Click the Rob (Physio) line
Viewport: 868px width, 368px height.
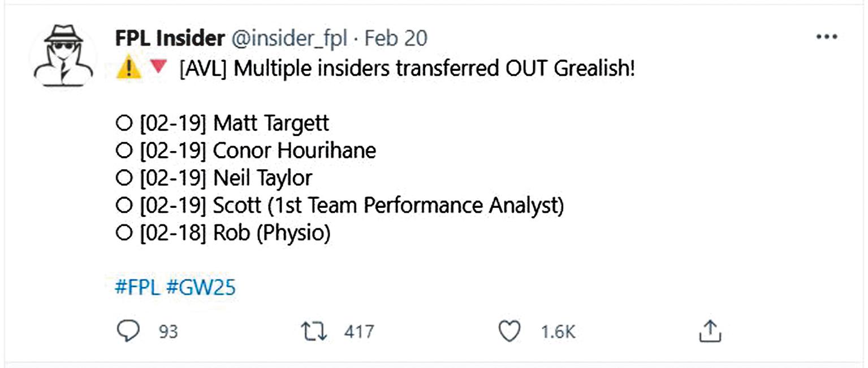[222, 233]
